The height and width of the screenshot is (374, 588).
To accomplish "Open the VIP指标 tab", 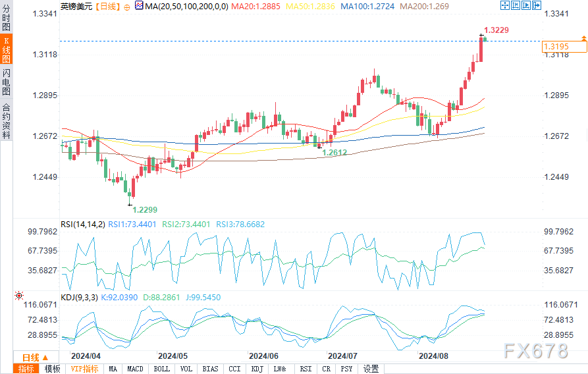I will 84,369.
